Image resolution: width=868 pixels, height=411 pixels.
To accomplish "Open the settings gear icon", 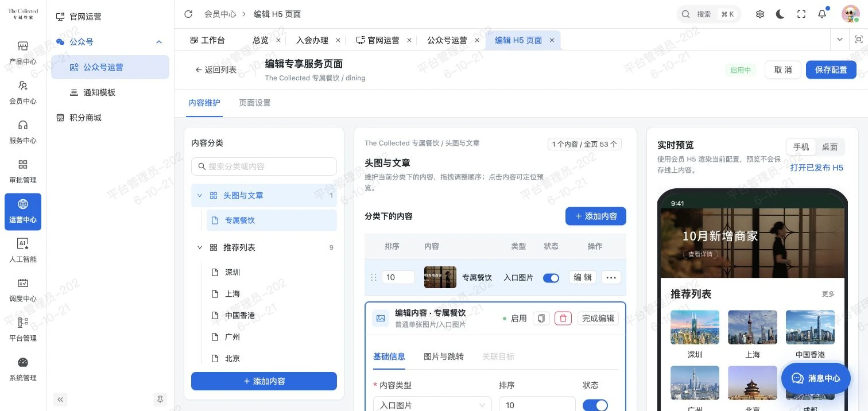I will coord(760,14).
